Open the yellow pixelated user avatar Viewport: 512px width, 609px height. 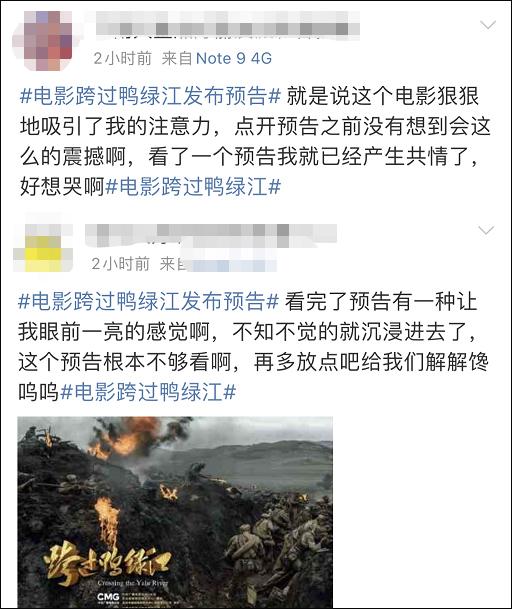[43, 247]
